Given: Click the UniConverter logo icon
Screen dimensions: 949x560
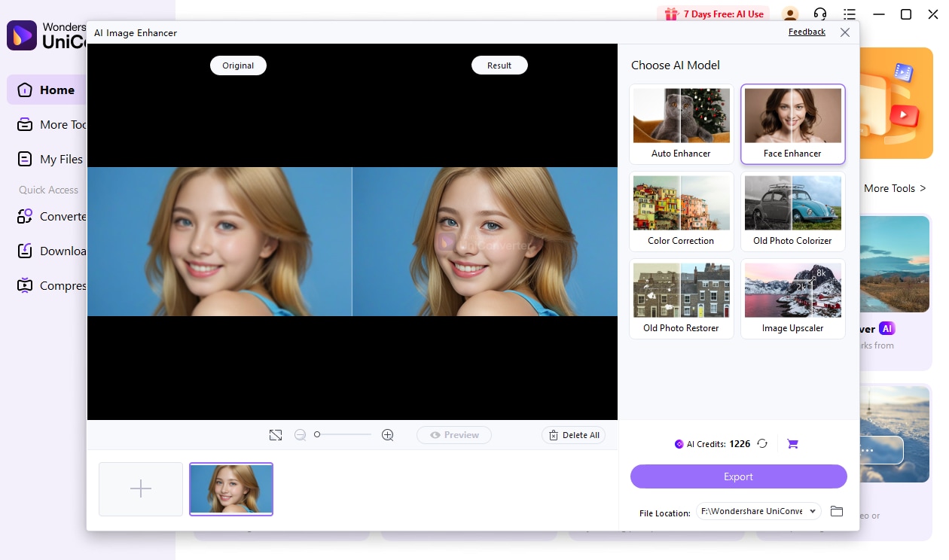Looking at the screenshot, I should [x=21, y=35].
